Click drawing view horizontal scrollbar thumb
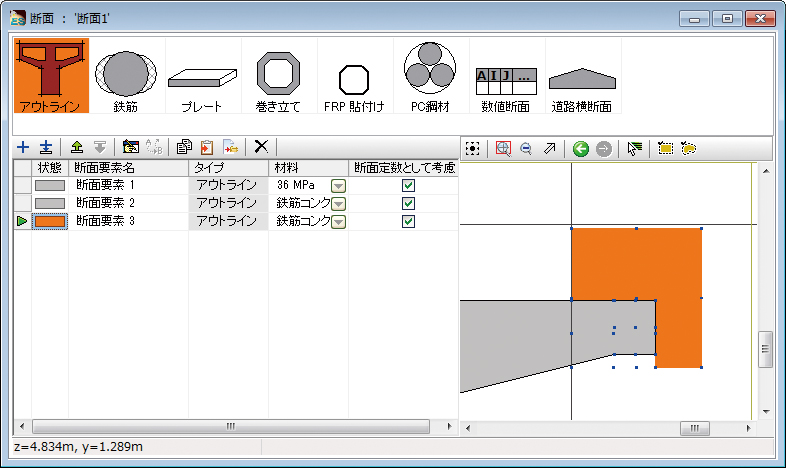The height and width of the screenshot is (468, 786). point(695,428)
